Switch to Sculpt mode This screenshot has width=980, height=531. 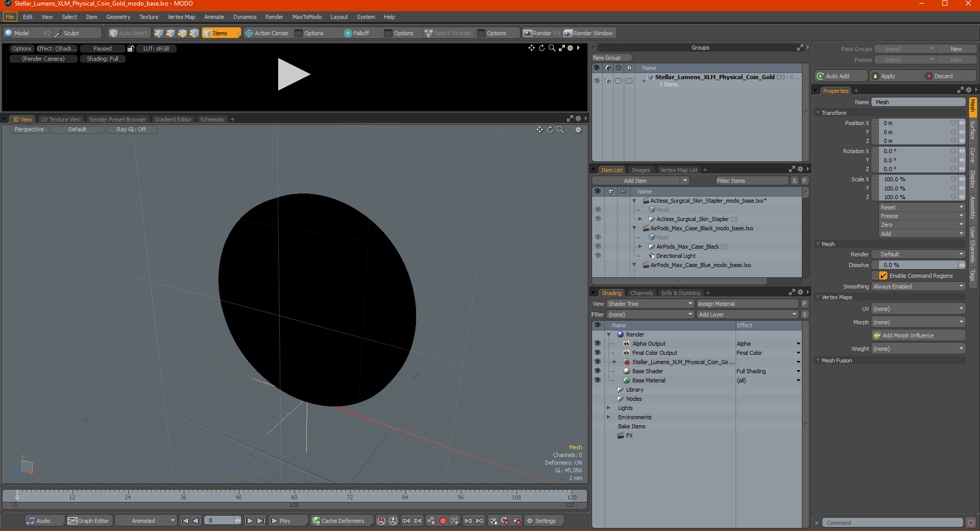click(x=78, y=33)
